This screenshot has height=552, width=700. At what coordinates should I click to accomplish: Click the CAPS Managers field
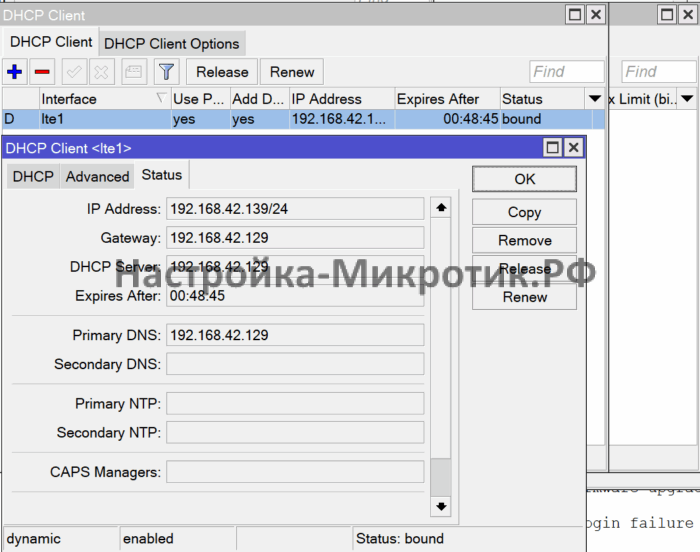click(295, 472)
